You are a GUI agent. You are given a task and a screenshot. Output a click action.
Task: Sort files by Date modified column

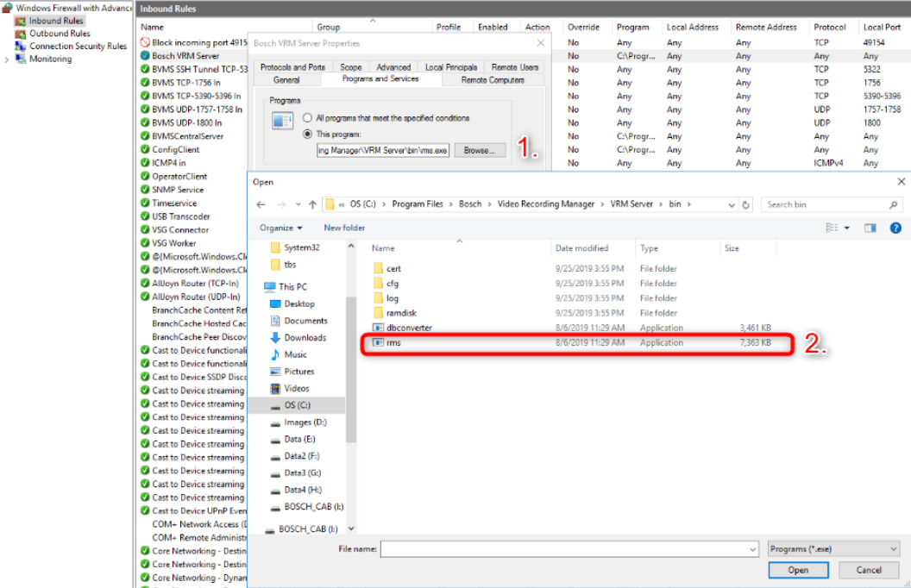click(x=581, y=248)
